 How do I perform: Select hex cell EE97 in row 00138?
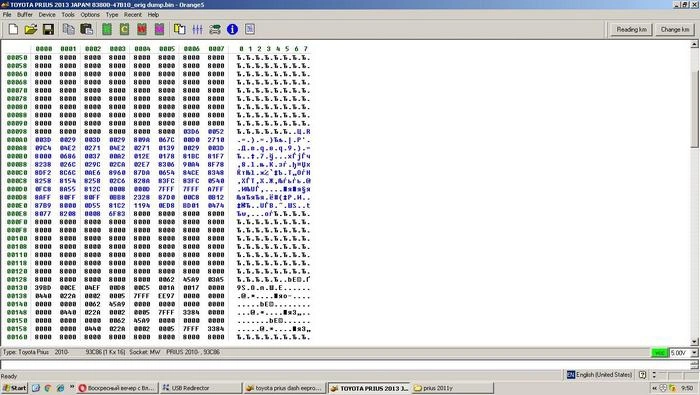[x=167, y=296]
